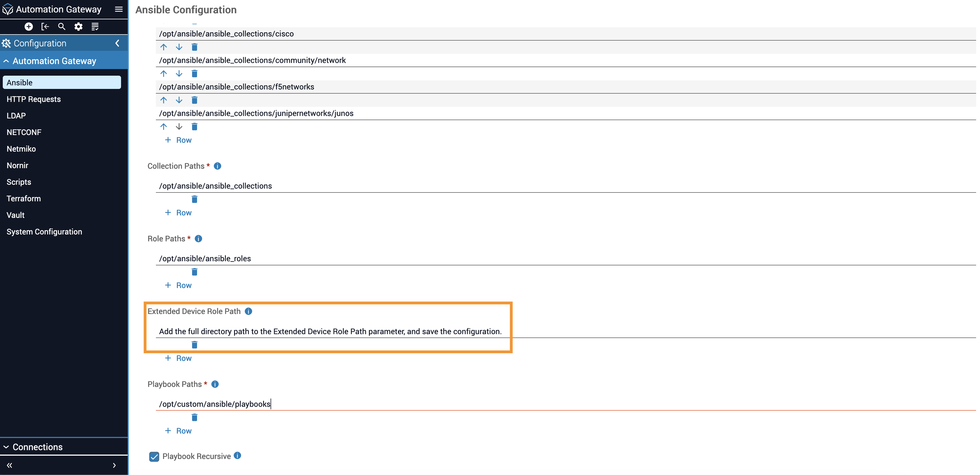Image resolution: width=980 pixels, height=475 pixels.
Task: Delete the Playbook Paths row entry
Action: pyautogui.click(x=194, y=418)
